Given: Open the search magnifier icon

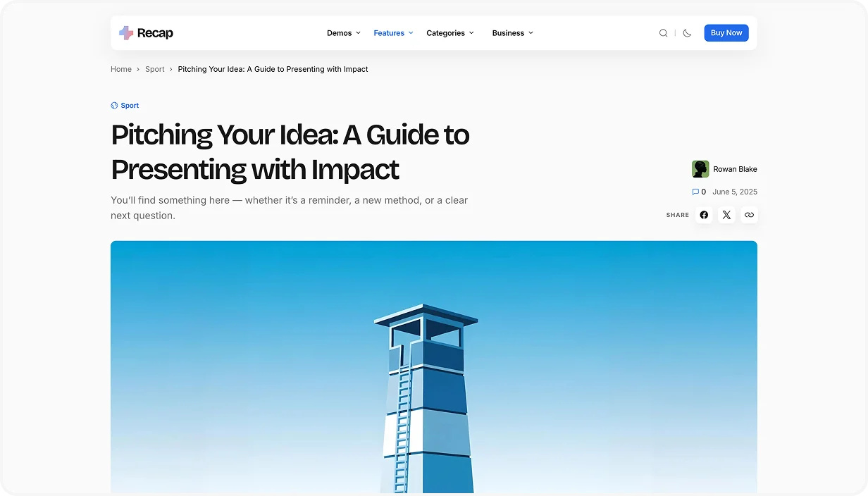Looking at the screenshot, I should tap(663, 33).
